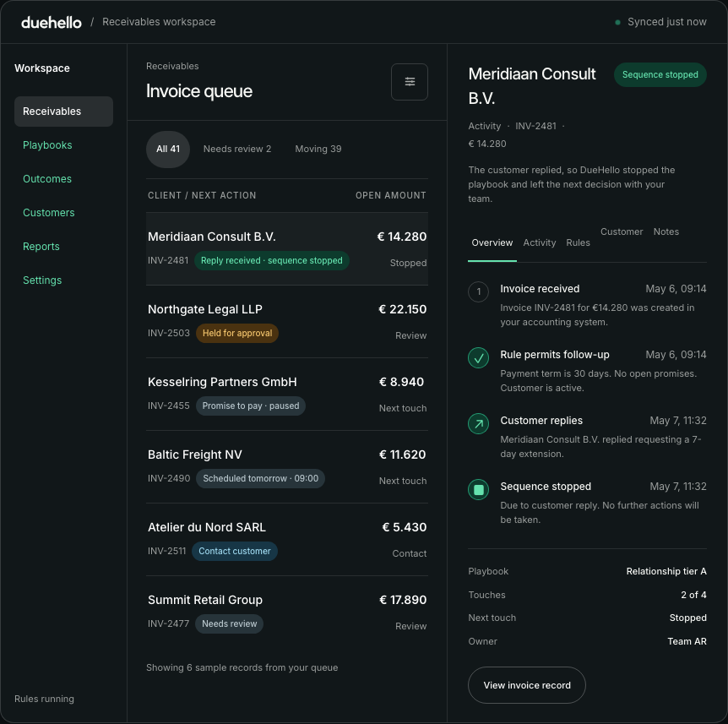Select the Meridiaan Consult B.V. row

287,249
